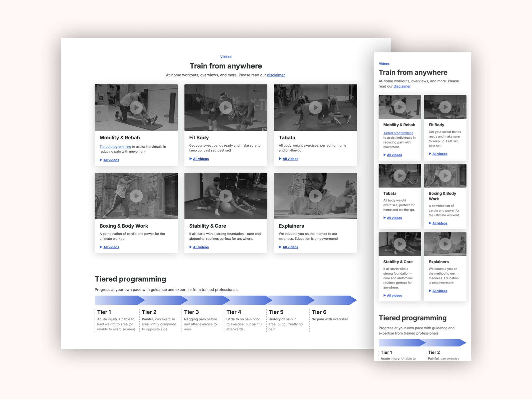The height and width of the screenshot is (399, 532).
Task: Open the disclaimer link in desktop view
Action: 276,75
